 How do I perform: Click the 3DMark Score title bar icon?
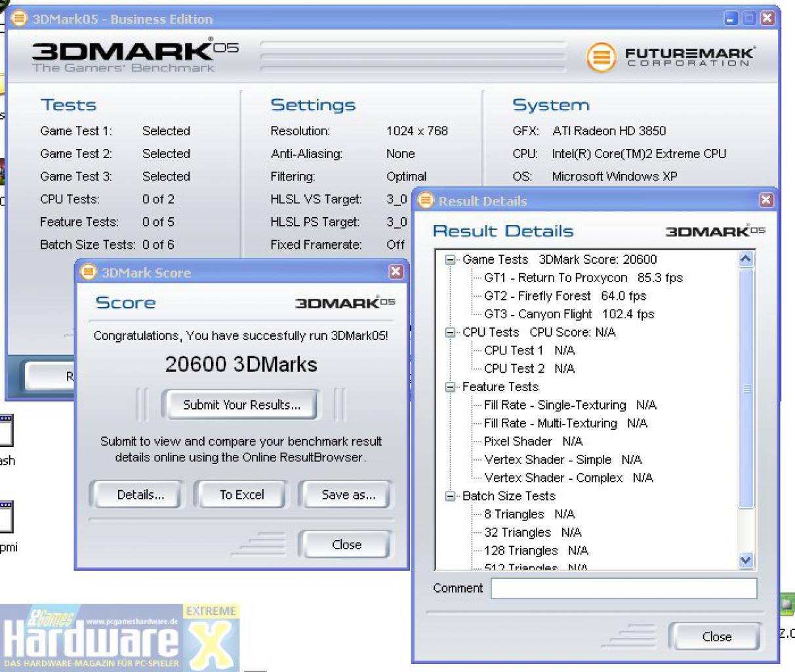[x=88, y=272]
